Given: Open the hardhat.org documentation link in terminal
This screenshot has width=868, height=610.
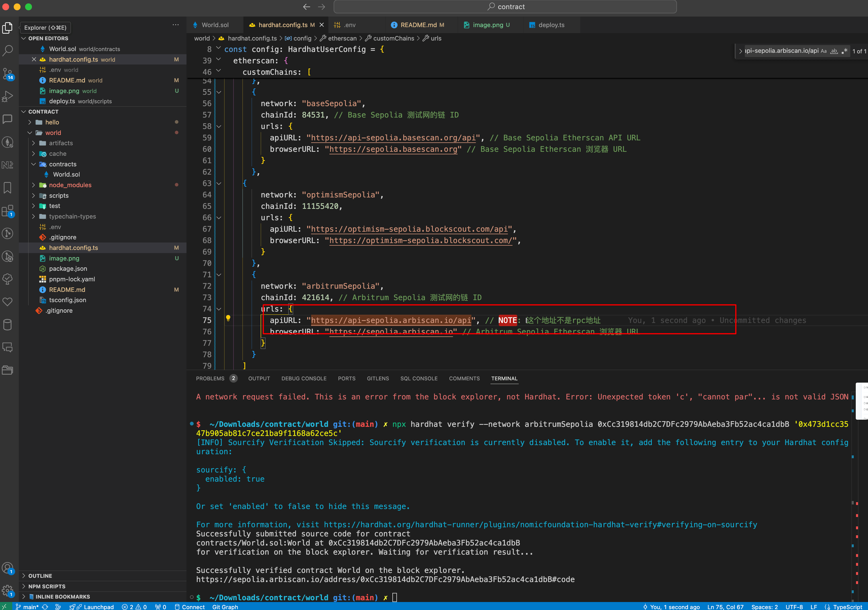Looking at the screenshot, I should pyautogui.click(x=540, y=524).
